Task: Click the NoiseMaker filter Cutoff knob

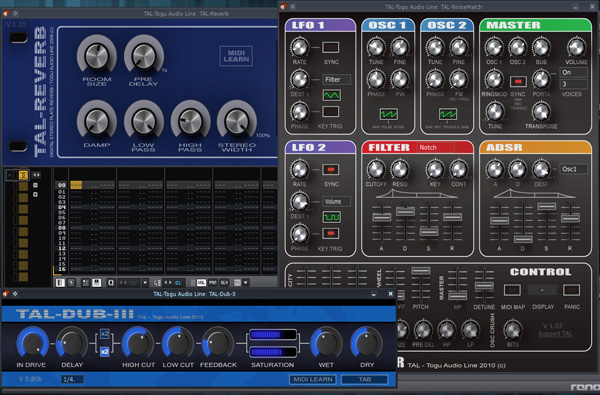Action: tap(376, 170)
